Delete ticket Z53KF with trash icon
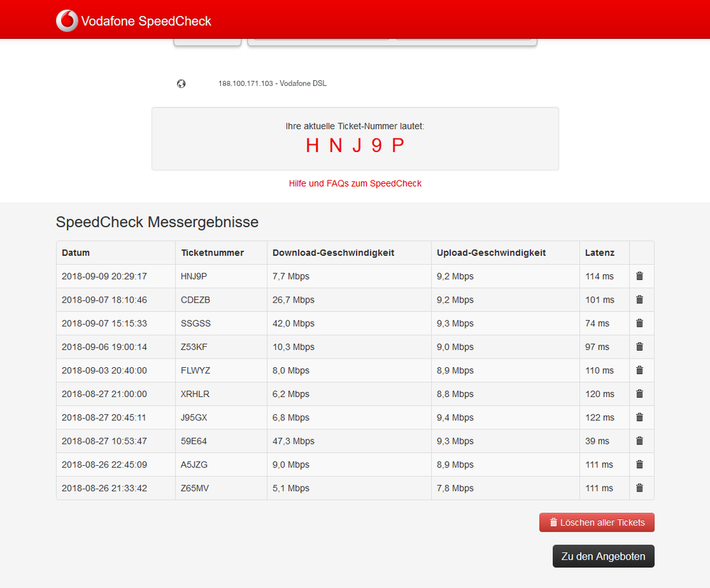710x588 pixels. coord(640,347)
